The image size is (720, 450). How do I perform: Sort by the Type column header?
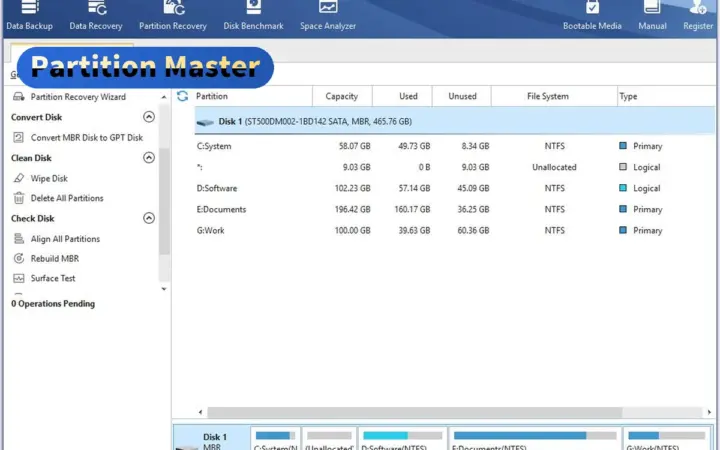click(666, 96)
